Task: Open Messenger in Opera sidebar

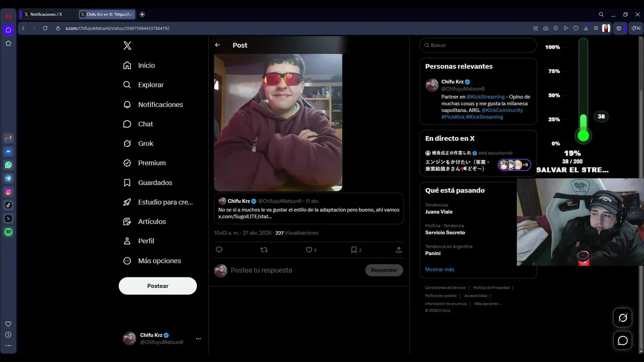Action: tap(8, 151)
